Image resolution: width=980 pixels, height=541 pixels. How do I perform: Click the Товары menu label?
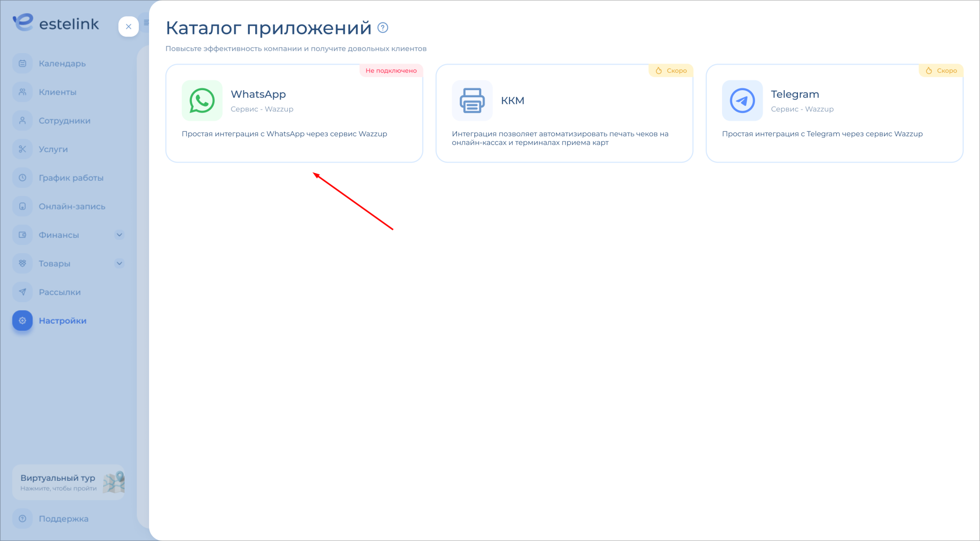pyautogui.click(x=54, y=263)
